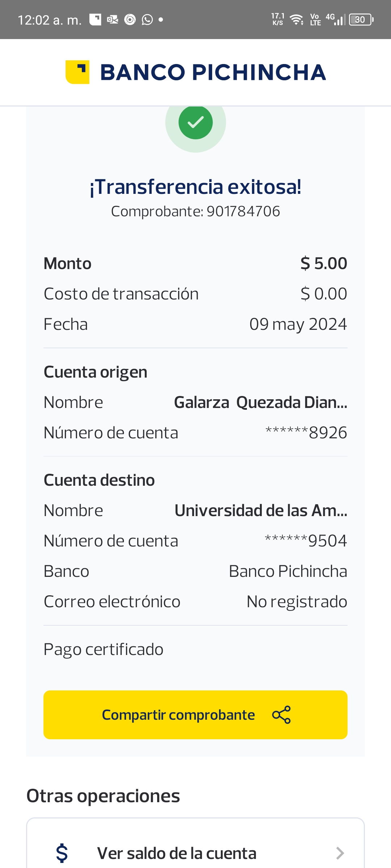Image resolution: width=391 pixels, height=868 pixels.
Task: Tap the WhatsApp notification icon in status bar
Action: 147,20
